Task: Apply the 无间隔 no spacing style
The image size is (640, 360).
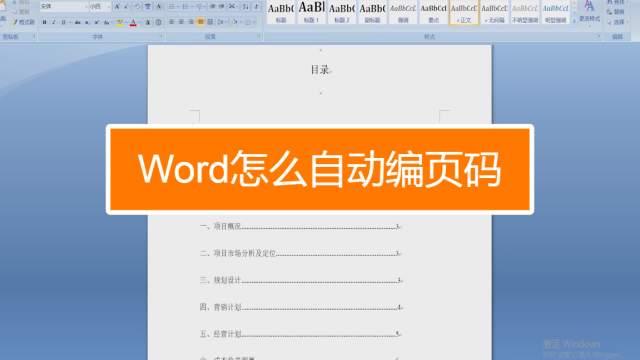Action: [x=494, y=12]
